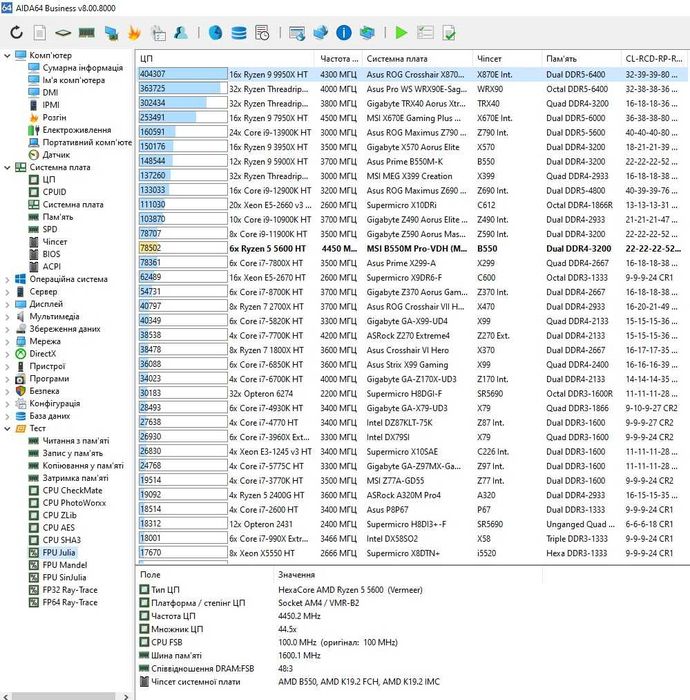Sort by the ЦП column header
Screen dimensions: 690x700
pyautogui.click(x=224, y=58)
